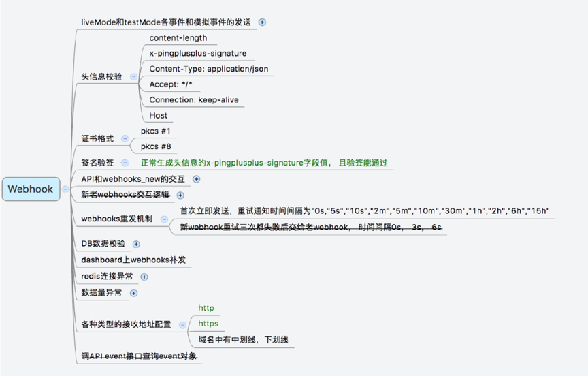Select the redis连接异常 topic
This screenshot has height=376, width=588.
tap(107, 276)
